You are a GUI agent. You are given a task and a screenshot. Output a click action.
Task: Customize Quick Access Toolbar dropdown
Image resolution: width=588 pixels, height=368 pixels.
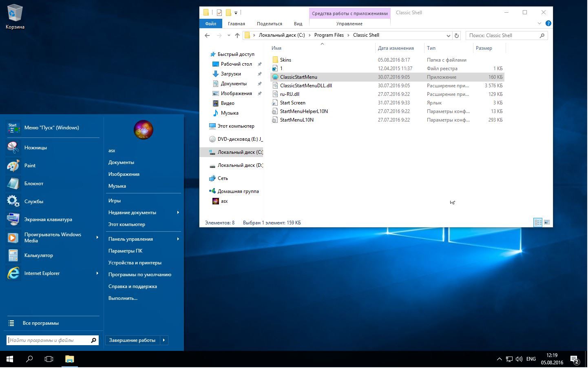[236, 13]
